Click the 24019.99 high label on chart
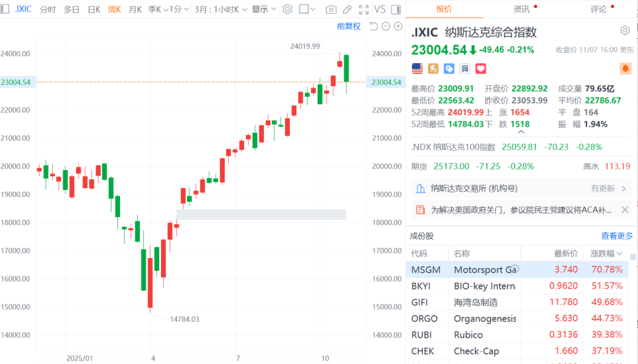Image resolution: width=638 pixels, height=364 pixels. point(305,46)
